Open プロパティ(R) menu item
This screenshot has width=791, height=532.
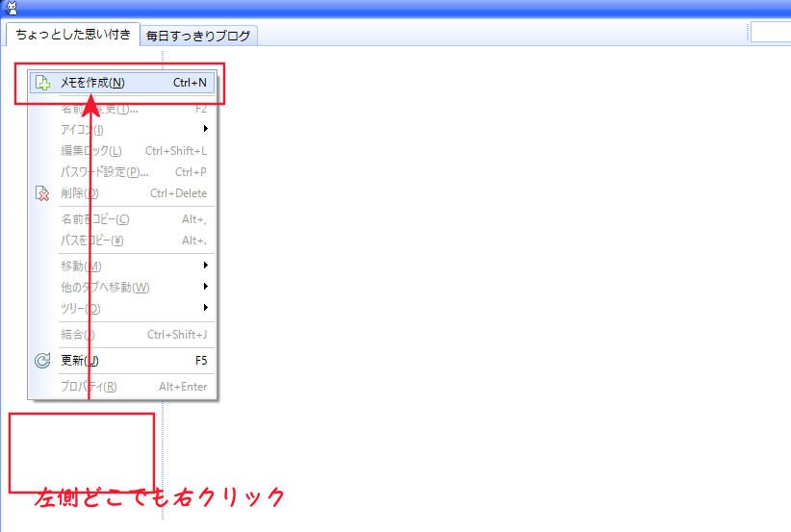[x=122, y=387]
